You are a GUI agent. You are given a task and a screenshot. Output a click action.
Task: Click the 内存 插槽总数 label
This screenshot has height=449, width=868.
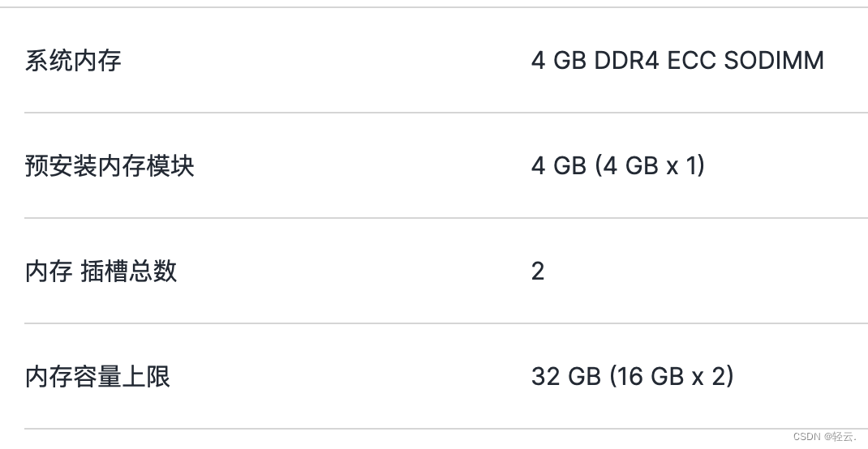101,272
